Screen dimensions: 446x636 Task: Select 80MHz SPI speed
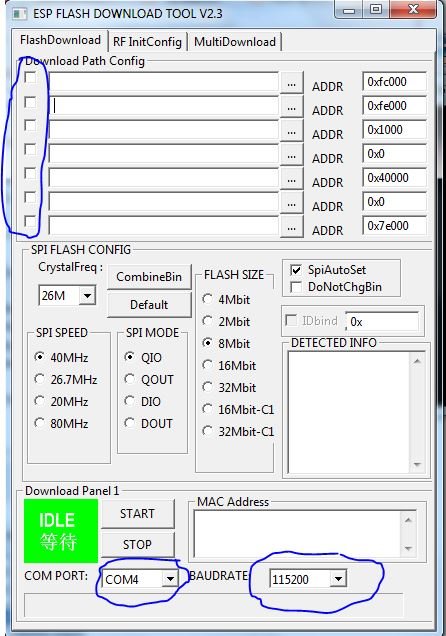(39, 423)
